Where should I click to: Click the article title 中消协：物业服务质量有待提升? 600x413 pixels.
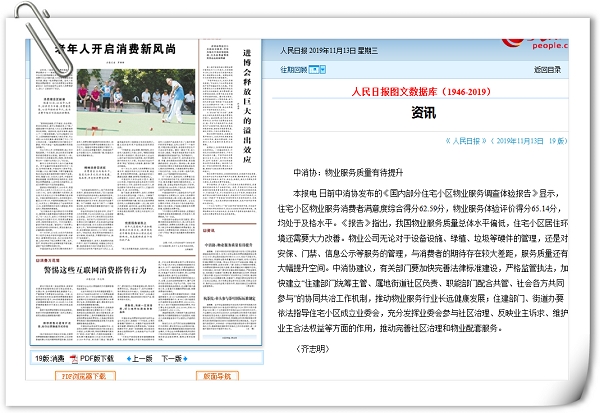point(348,173)
